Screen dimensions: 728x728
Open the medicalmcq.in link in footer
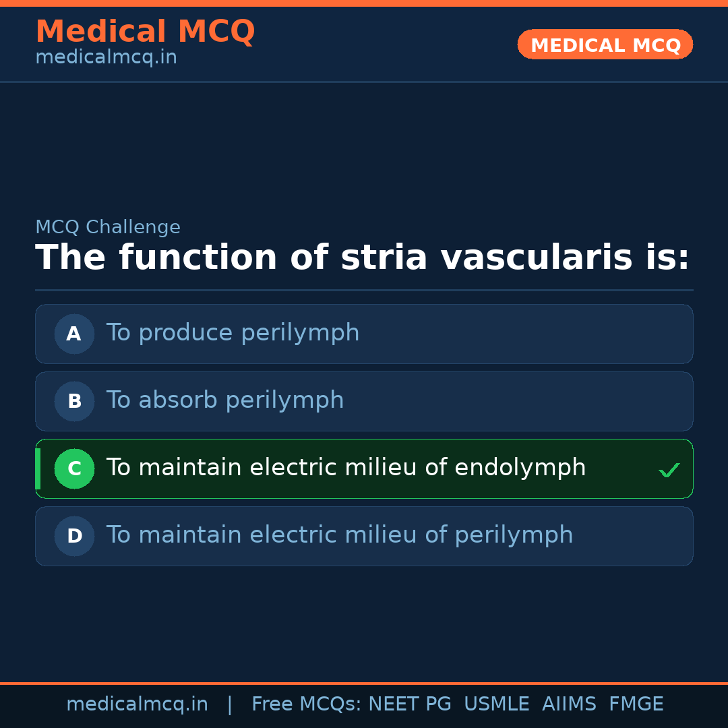pyautogui.click(x=137, y=704)
